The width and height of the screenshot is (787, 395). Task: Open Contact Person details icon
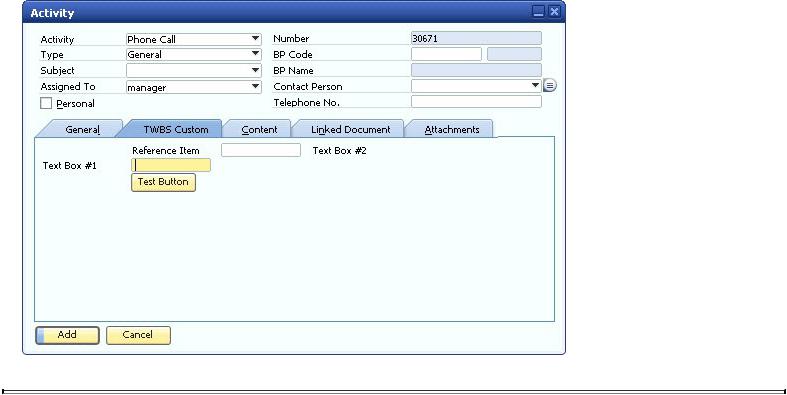coord(550,86)
